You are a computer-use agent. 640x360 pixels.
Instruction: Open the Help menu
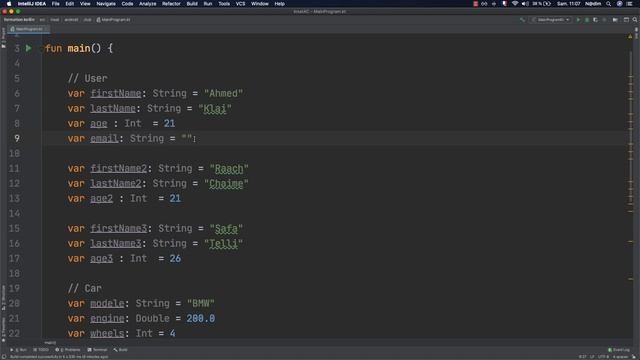tap(279, 4)
